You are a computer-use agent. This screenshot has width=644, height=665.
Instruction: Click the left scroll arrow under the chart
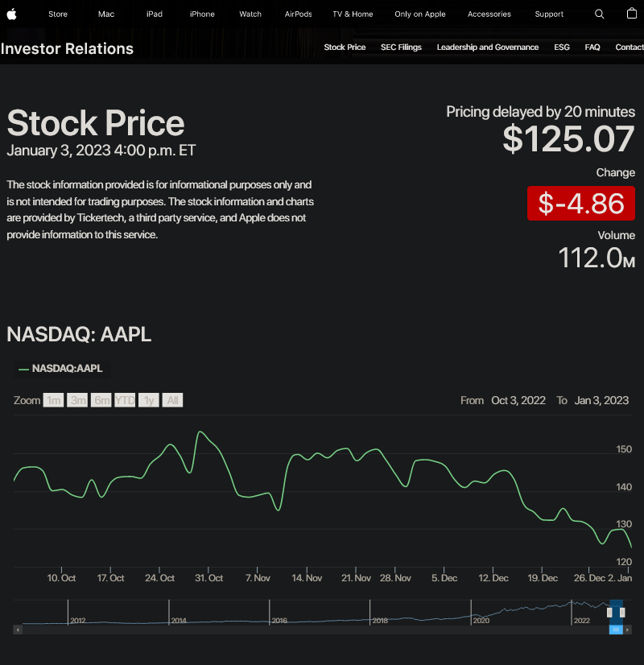[17, 630]
